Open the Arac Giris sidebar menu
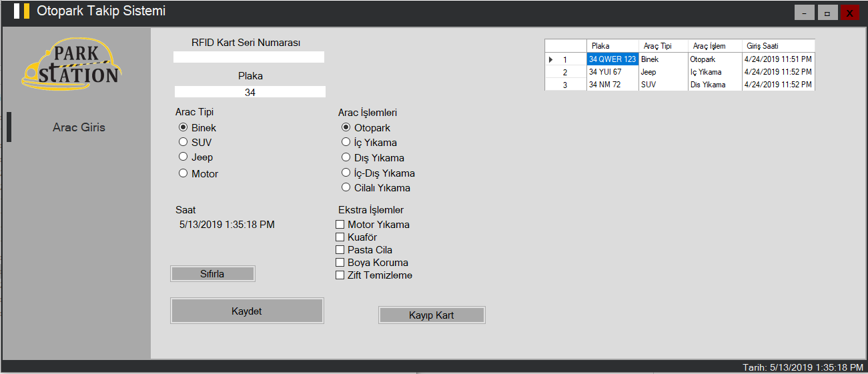Viewport: 868px width, 374px height. 79,127
